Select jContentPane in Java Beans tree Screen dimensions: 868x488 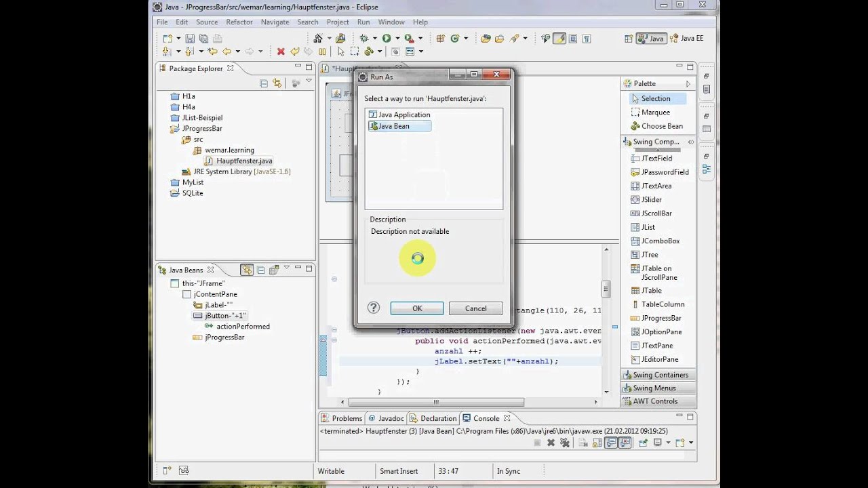[x=210, y=294]
